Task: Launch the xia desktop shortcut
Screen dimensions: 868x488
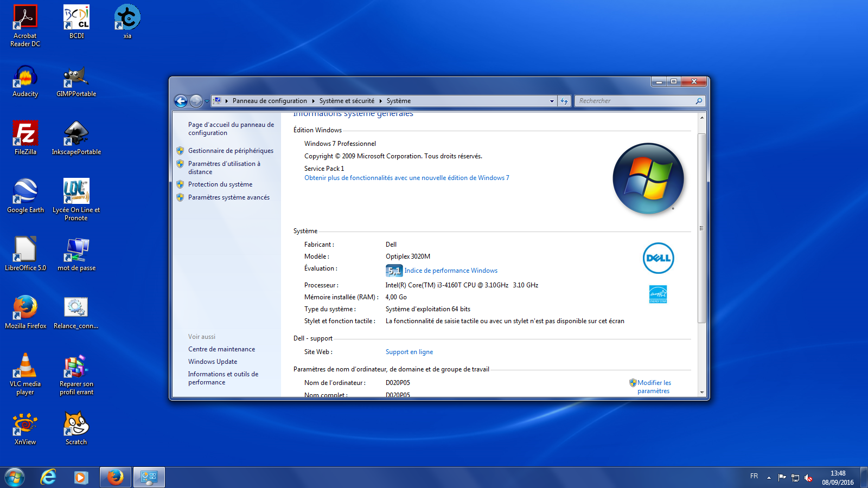Action: [127, 22]
